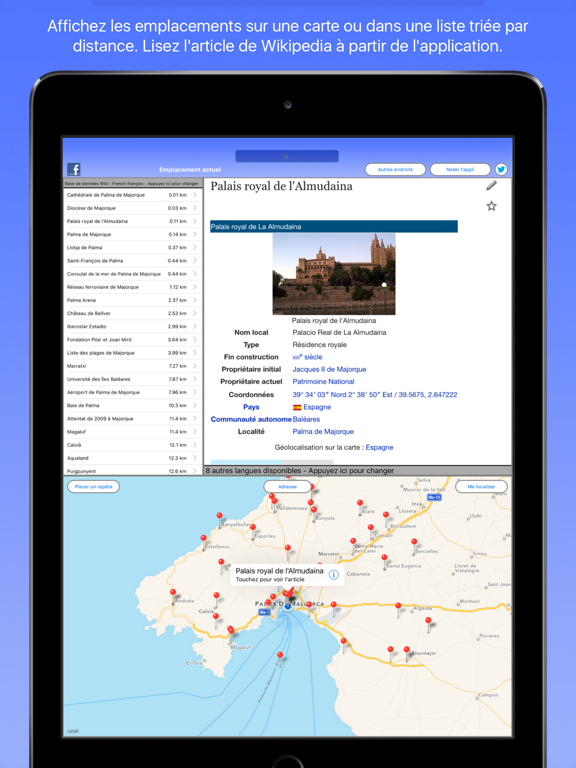Select 'Marratxí' list row
Viewport: 576px width, 768px height.
click(x=133, y=366)
